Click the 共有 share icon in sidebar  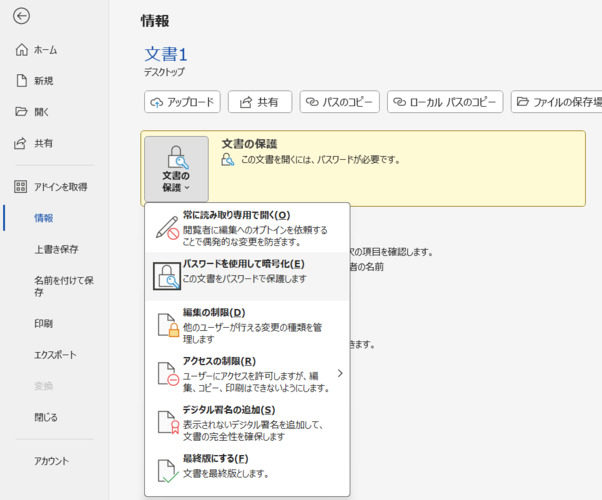coord(20,143)
